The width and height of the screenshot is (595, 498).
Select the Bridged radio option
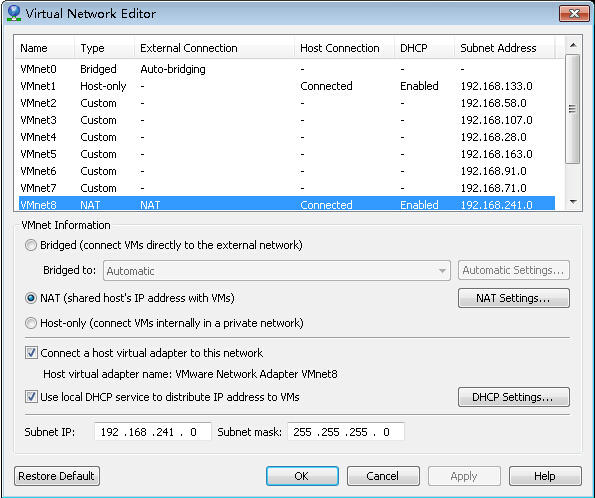tap(31, 245)
